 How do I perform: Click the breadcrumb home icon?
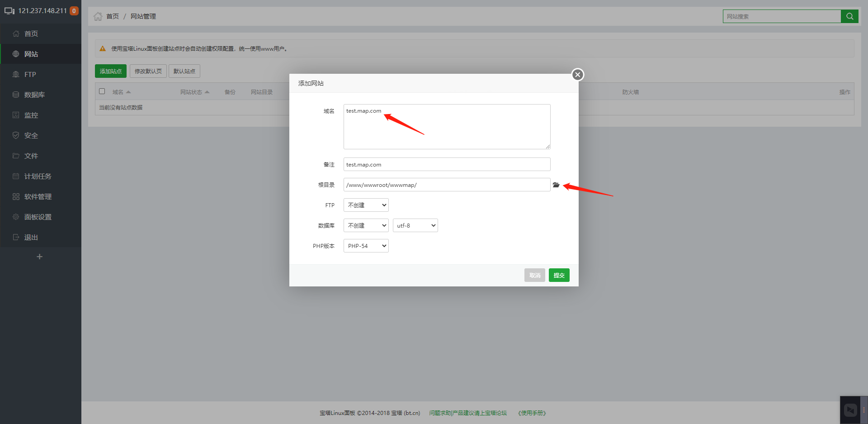coord(98,16)
